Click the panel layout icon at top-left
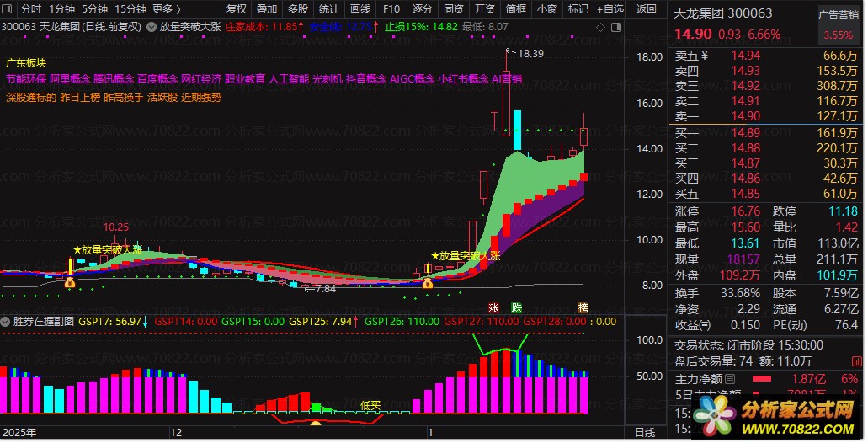Viewport: 868px width, 443px height. tap(7, 9)
